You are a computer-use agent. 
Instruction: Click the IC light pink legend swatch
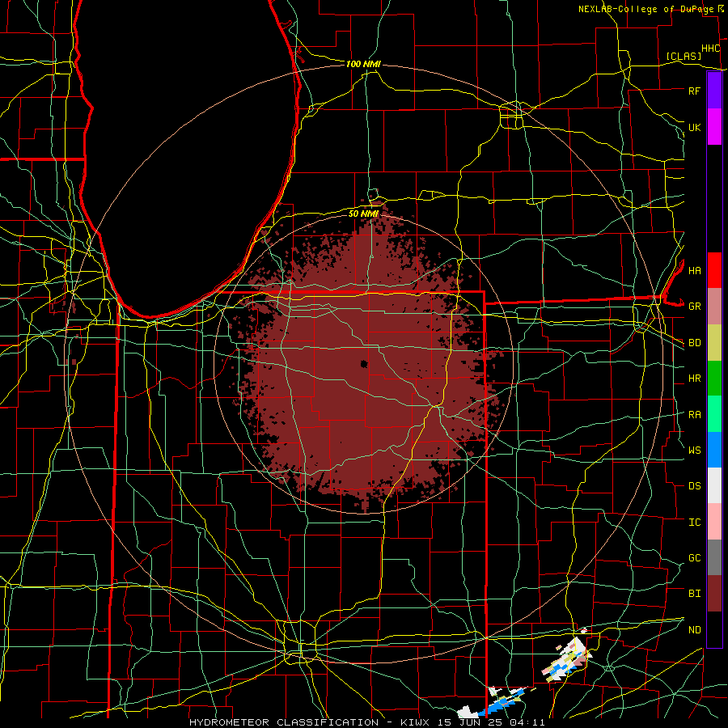coord(714,522)
